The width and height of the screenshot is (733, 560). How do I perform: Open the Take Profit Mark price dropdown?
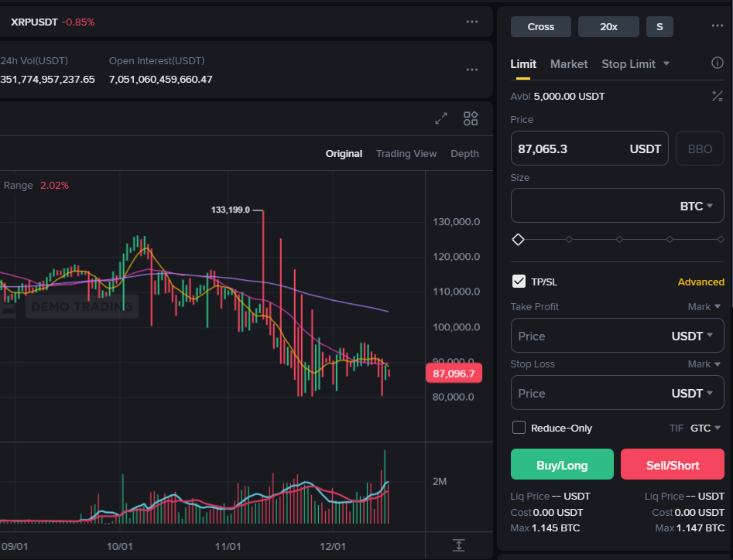click(704, 306)
